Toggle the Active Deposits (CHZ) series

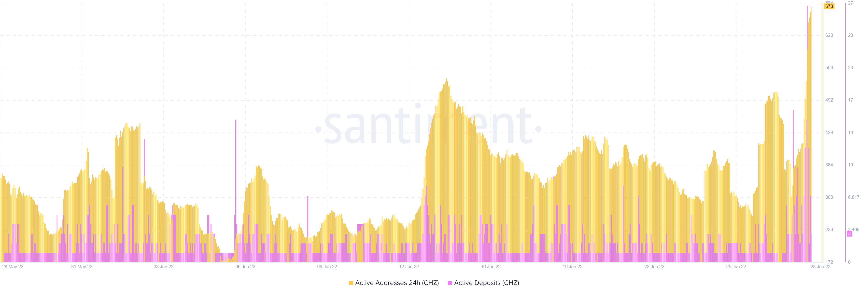(487, 283)
